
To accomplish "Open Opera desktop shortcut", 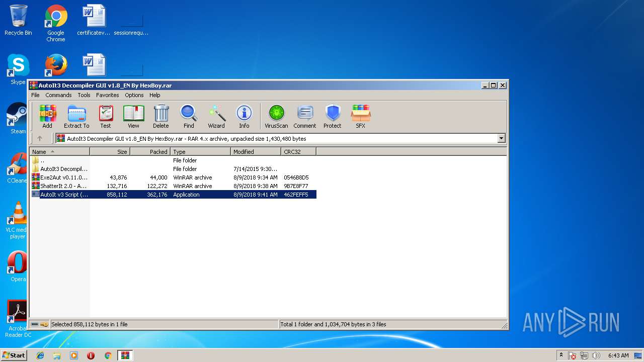I will [x=18, y=266].
